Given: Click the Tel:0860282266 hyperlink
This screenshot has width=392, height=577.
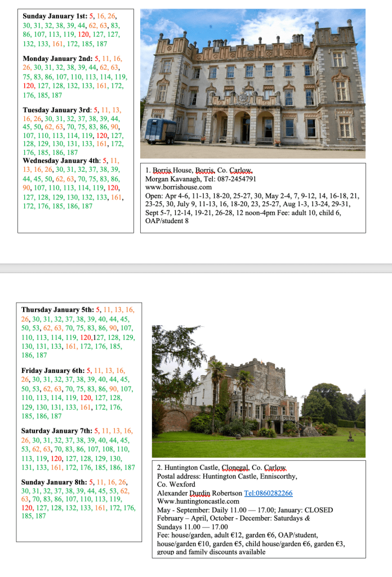Looking at the screenshot, I should point(268,493).
